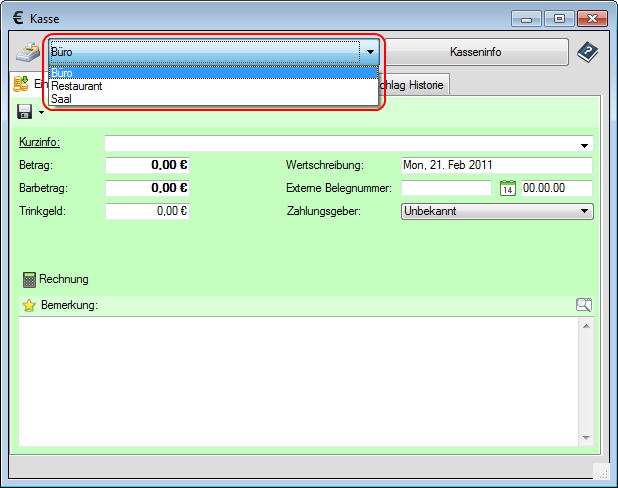This screenshot has width=618, height=488.
Task: Choose Büro in the dropdown list
Action: [62, 74]
